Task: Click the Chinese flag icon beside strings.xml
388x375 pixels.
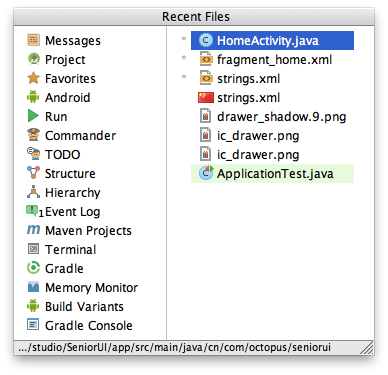Action: pos(206,98)
